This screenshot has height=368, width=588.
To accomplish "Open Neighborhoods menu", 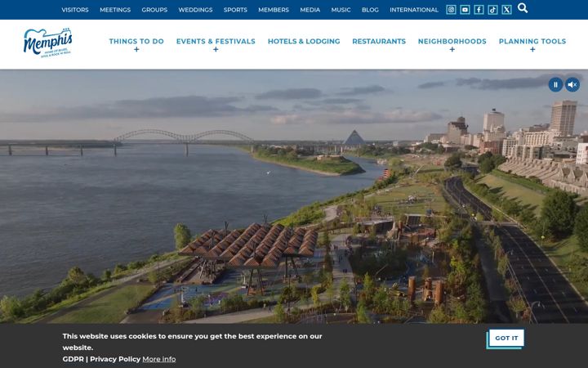I will [x=452, y=42].
